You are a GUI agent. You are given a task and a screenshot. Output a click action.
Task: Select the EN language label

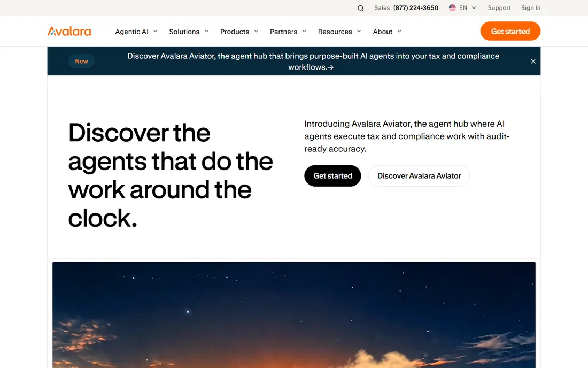(x=463, y=8)
